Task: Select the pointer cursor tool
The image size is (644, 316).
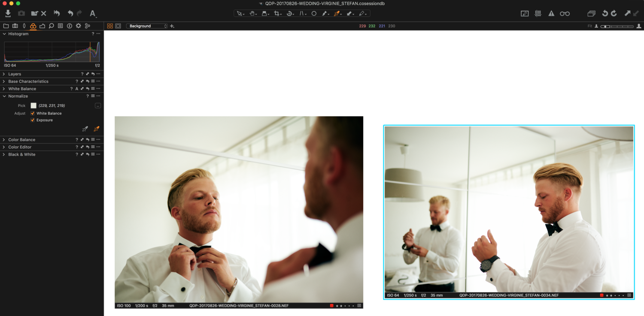Action: click(x=240, y=14)
